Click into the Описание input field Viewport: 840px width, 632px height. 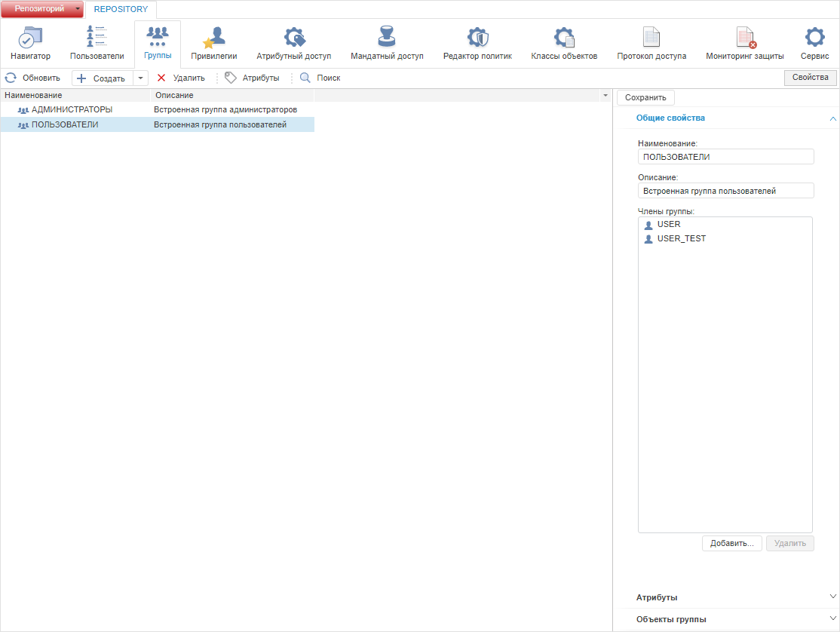click(726, 191)
